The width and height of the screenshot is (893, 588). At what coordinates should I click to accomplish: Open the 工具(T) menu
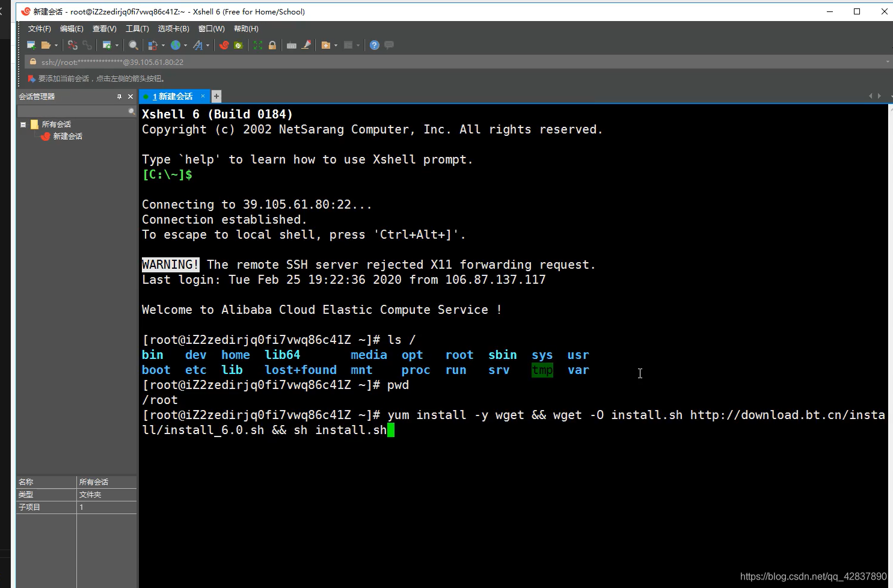(x=137, y=29)
